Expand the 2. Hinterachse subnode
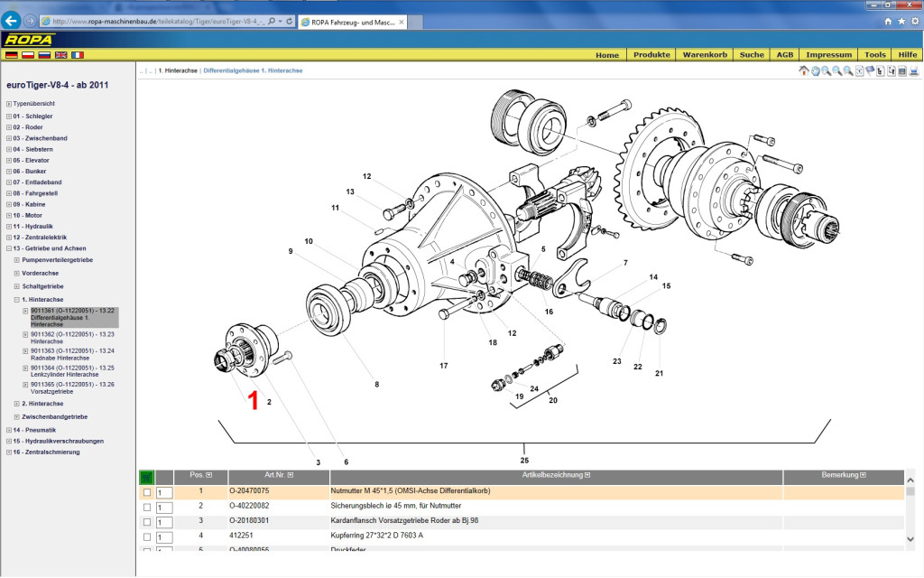The image size is (924, 578). [x=16, y=404]
